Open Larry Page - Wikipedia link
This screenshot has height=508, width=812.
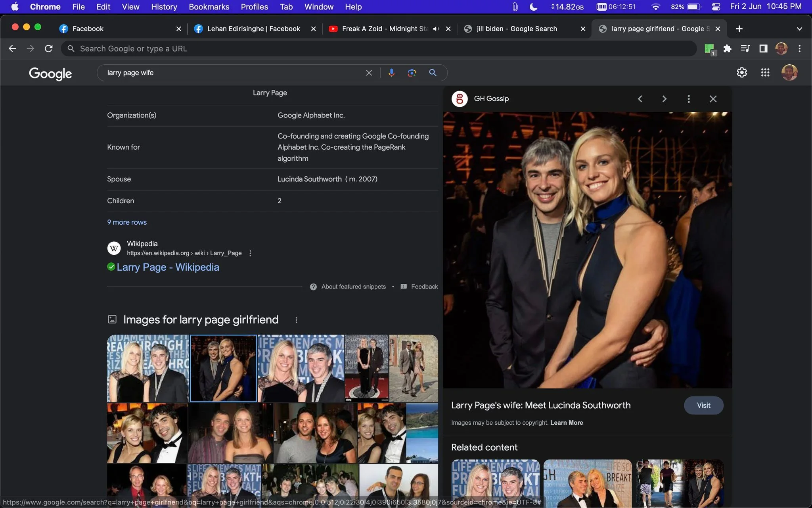168,267
